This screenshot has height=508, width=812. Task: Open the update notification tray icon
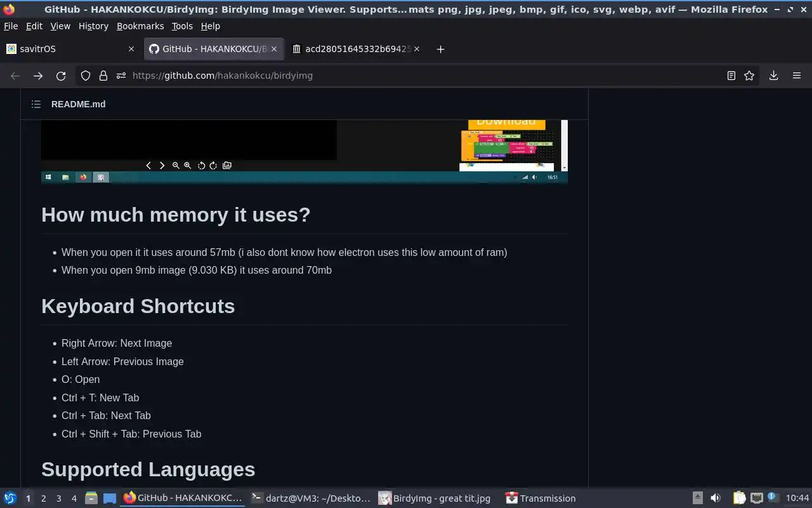pyautogui.click(x=772, y=498)
